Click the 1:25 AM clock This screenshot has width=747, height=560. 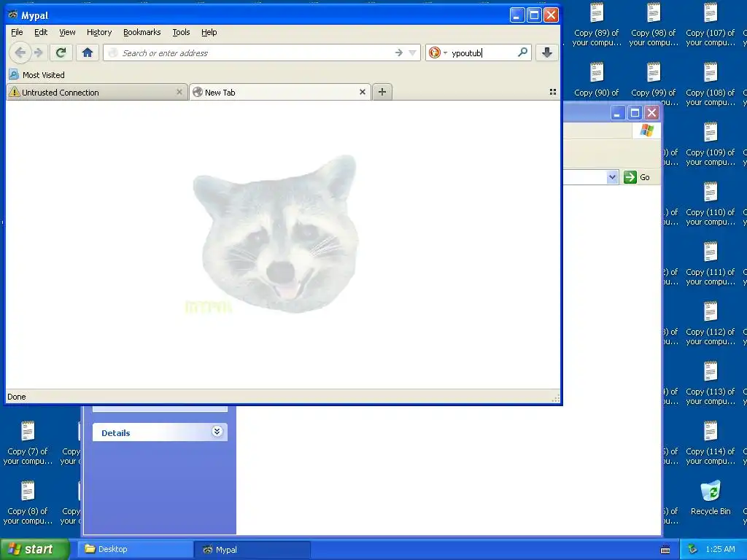720,549
